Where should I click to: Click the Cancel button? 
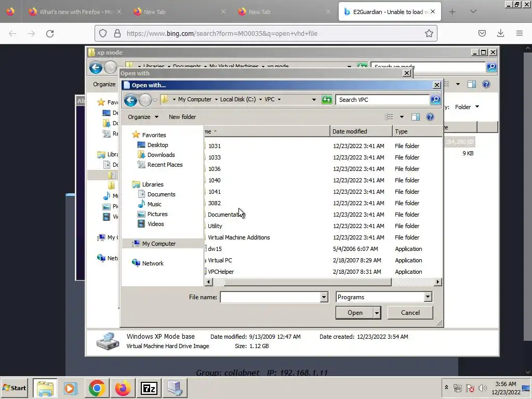(x=410, y=313)
